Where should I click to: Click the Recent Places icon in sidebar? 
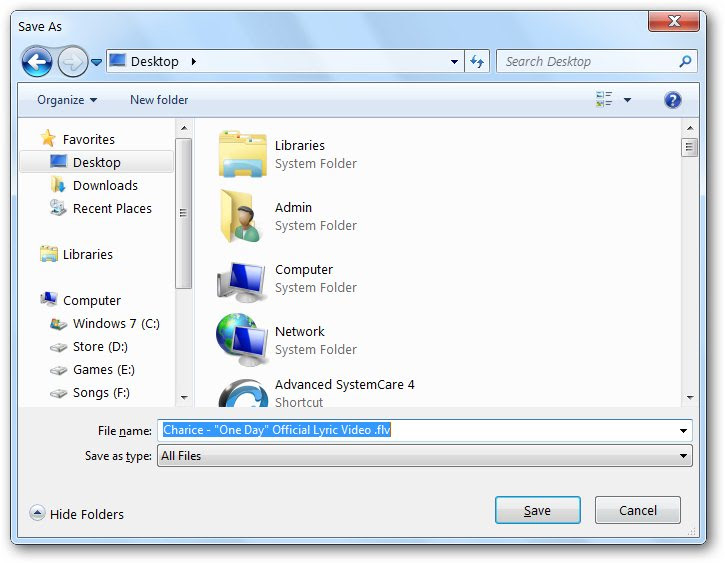point(58,208)
